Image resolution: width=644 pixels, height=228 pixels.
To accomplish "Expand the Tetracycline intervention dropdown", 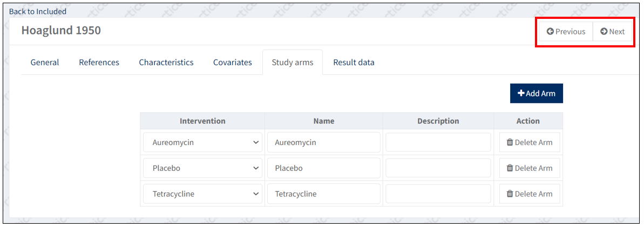I will coord(202,194).
